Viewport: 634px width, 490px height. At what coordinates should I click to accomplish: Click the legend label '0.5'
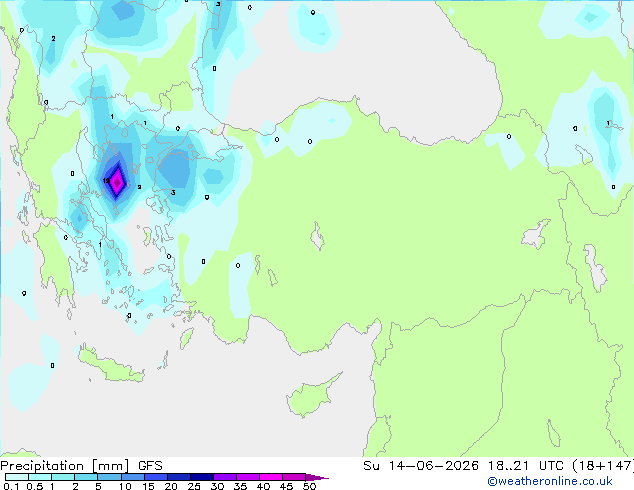35,486
